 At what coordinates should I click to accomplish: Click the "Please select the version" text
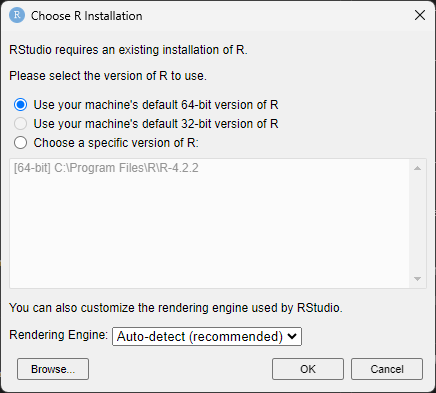[108, 76]
